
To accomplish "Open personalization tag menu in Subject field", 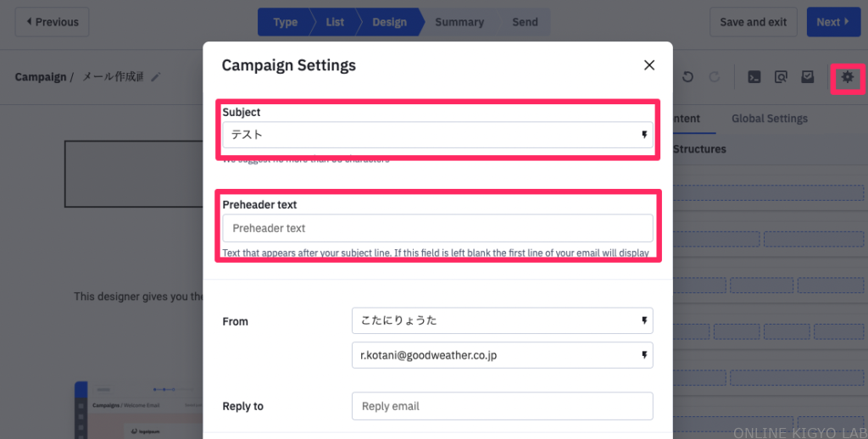I will pyautogui.click(x=644, y=135).
